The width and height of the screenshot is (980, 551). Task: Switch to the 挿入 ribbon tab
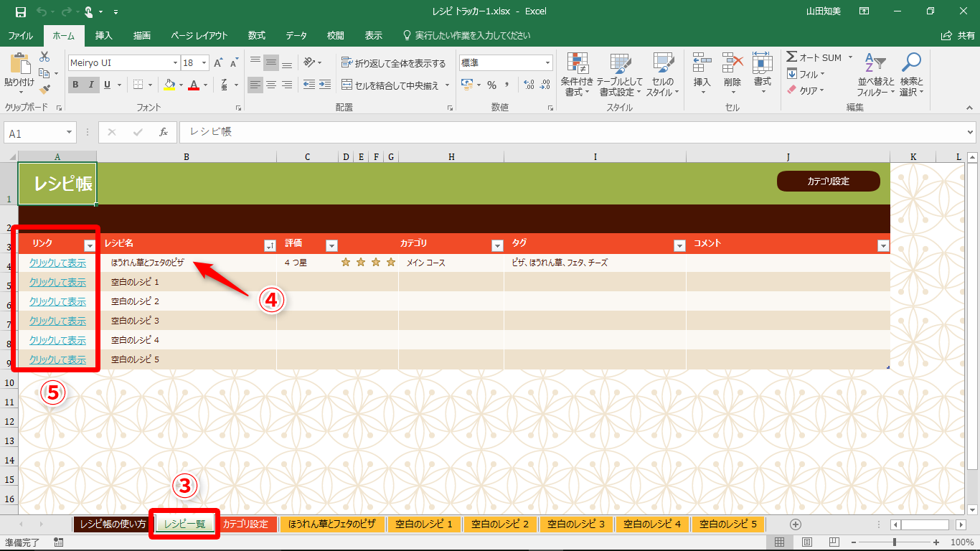coord(104,35)
